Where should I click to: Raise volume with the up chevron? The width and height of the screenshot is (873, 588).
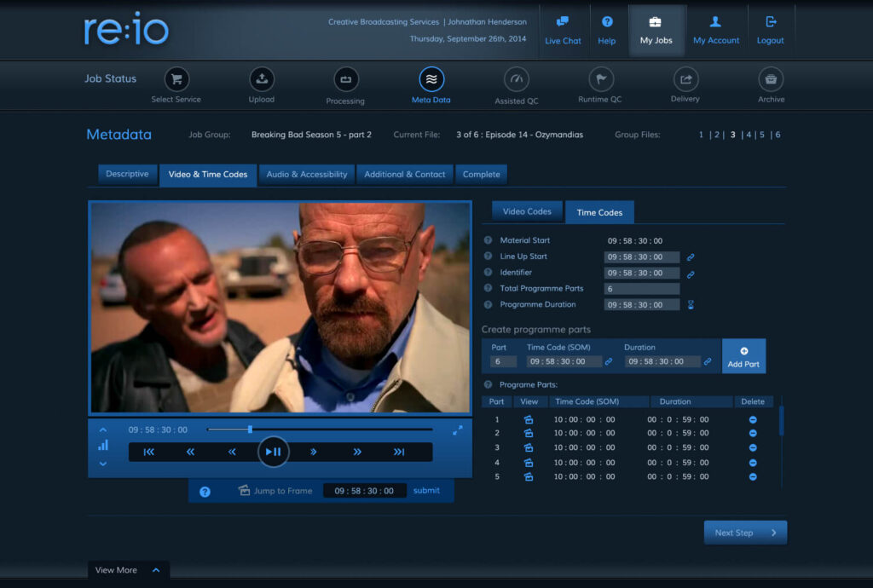[x=103, y=430]
